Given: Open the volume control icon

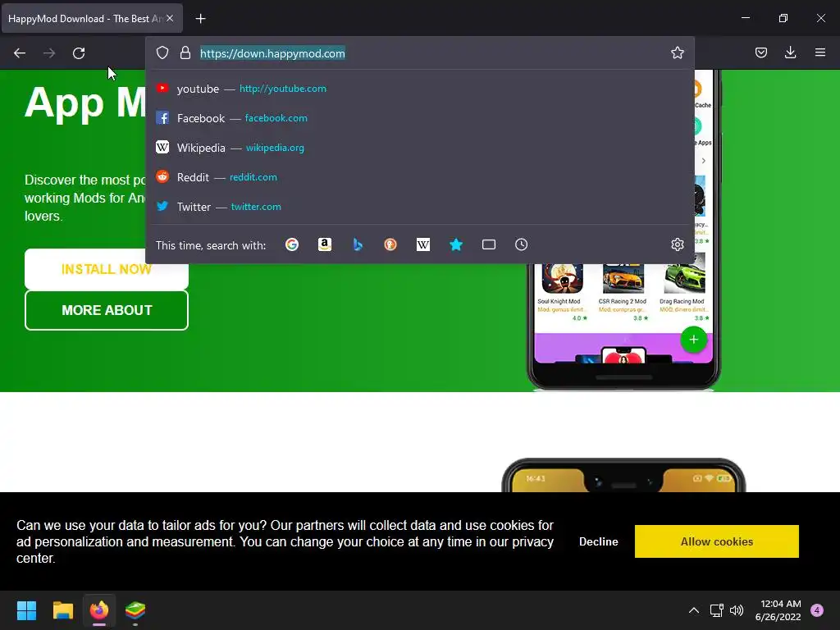Looking at the screenshot, I should tap(737, 610).
